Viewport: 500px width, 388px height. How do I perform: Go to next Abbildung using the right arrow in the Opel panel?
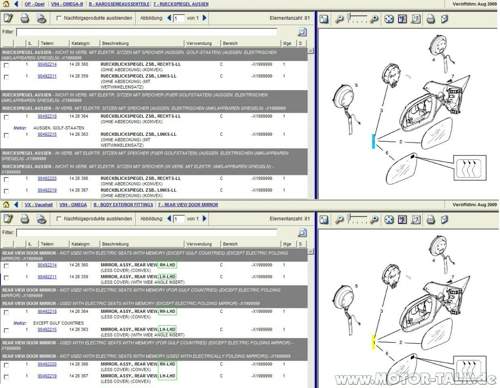204,18
